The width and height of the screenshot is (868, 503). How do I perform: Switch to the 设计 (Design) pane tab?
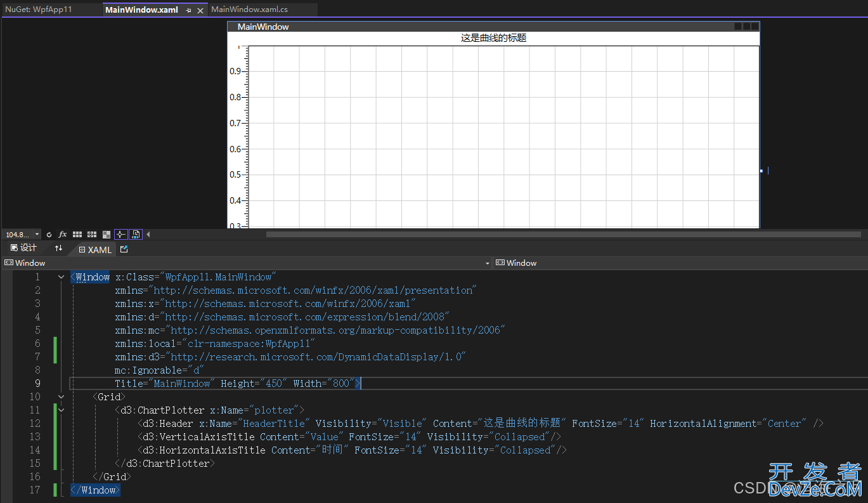[x=23, y=249]
